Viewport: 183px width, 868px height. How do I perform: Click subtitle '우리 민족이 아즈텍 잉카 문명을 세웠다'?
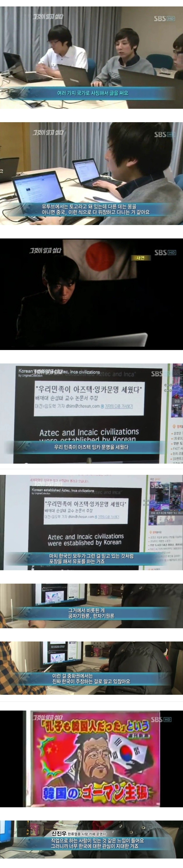(x=91, y=447)
